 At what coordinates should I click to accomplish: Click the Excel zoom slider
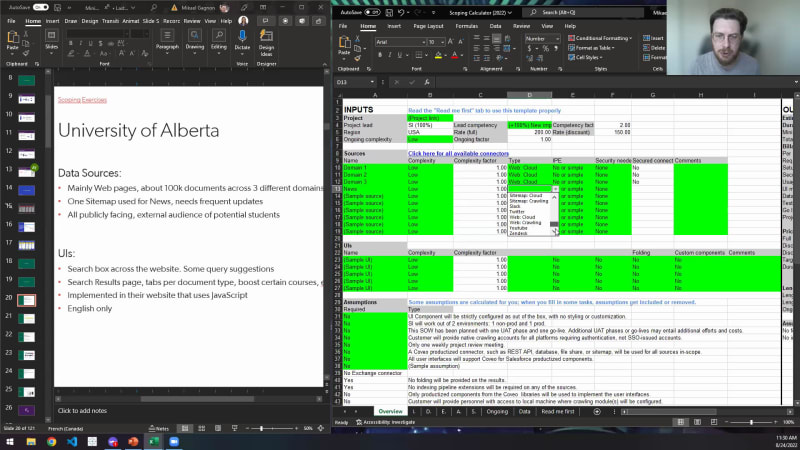[x=752, y=422]
